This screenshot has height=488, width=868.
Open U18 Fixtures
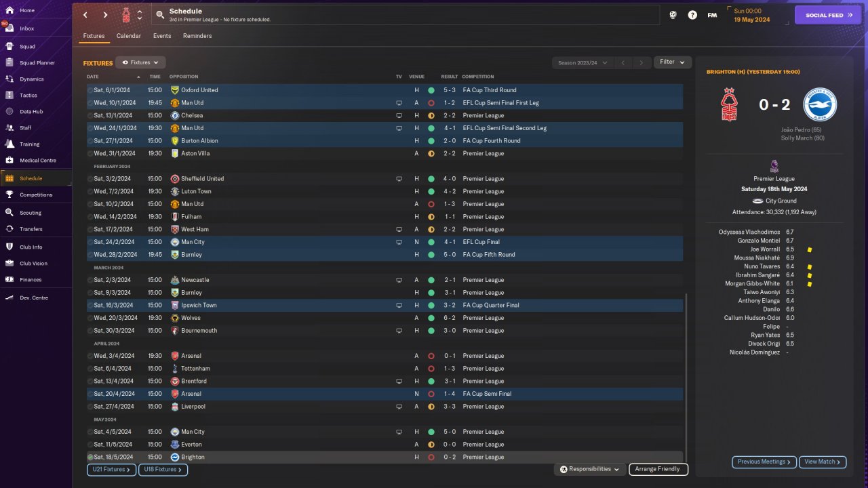(x=163, y=469)
